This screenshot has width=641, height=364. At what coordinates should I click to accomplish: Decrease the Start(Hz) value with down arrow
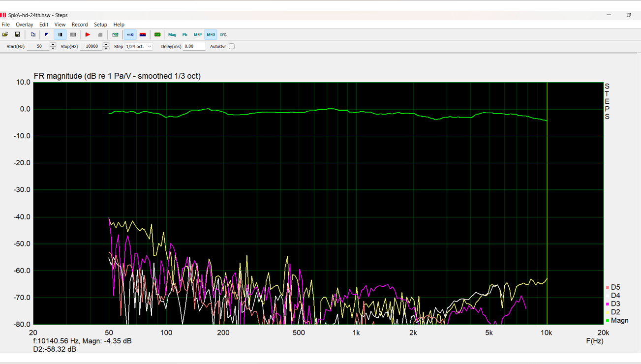coord(53,49)
